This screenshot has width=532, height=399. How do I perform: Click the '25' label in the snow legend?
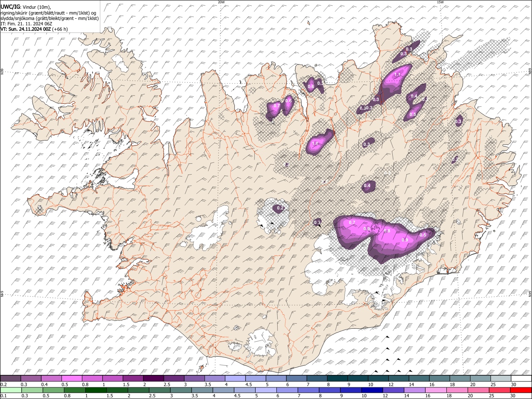(493, 384)
